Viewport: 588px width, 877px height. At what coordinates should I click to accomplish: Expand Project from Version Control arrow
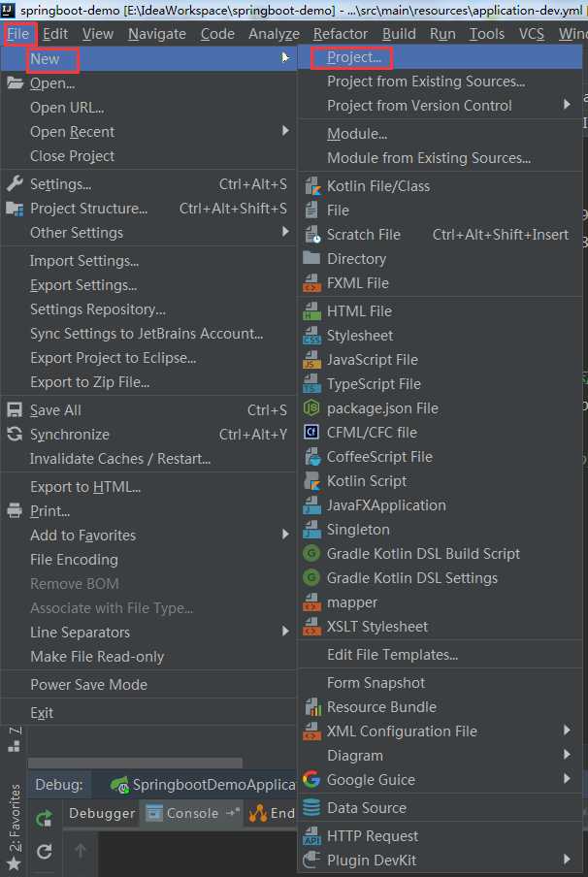click(567, 105)
